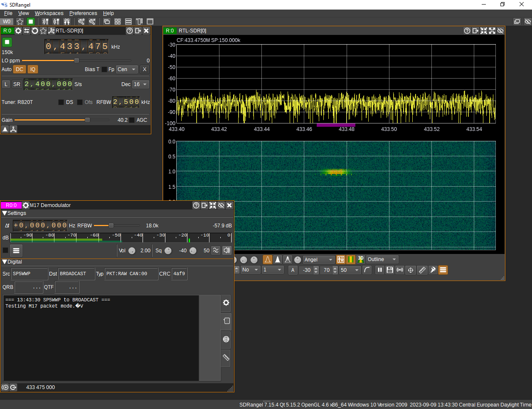Open the Dec decimation dropdown
This screenshot has width=532, height=409.
[x=140, y=84]
